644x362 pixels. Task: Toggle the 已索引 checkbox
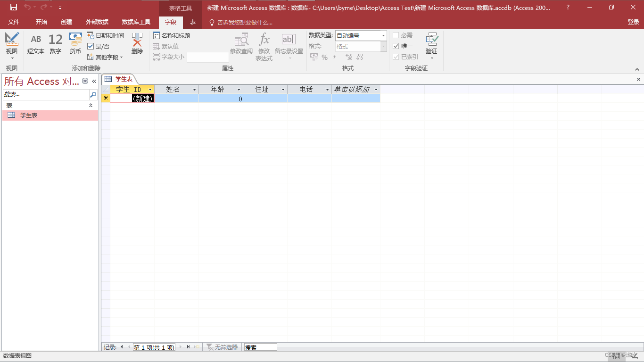pyautogui.click(x=396, y=57)
